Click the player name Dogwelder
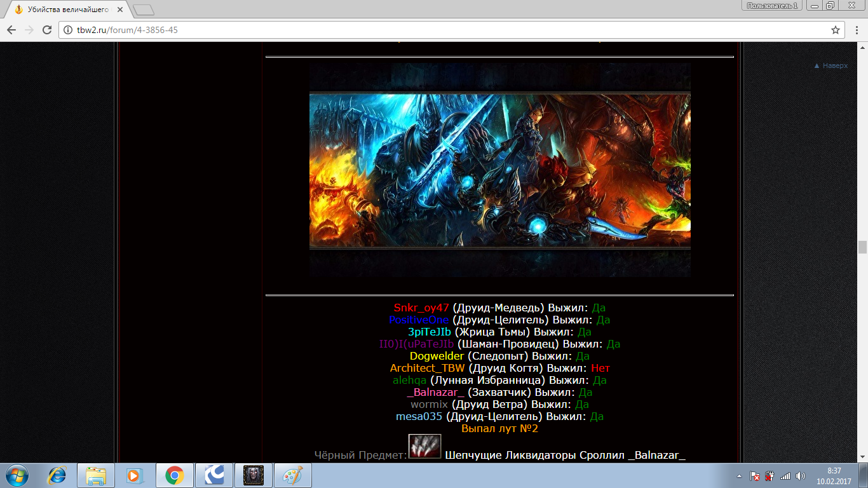 pos(437,356)
